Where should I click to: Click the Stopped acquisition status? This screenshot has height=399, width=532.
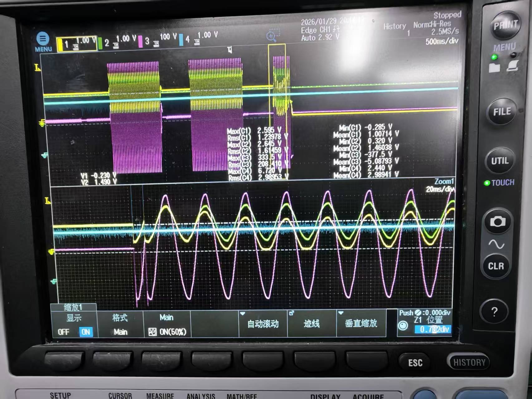tap(447, 15)
